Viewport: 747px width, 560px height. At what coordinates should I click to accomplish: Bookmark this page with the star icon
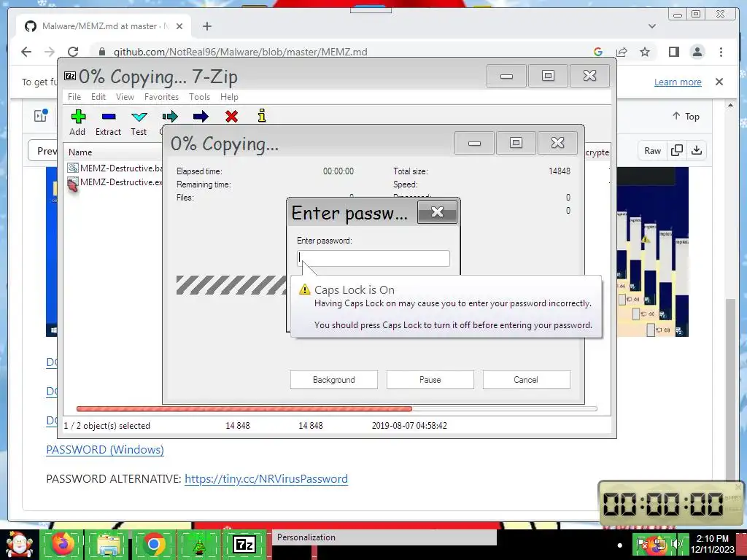pos(645,52)
